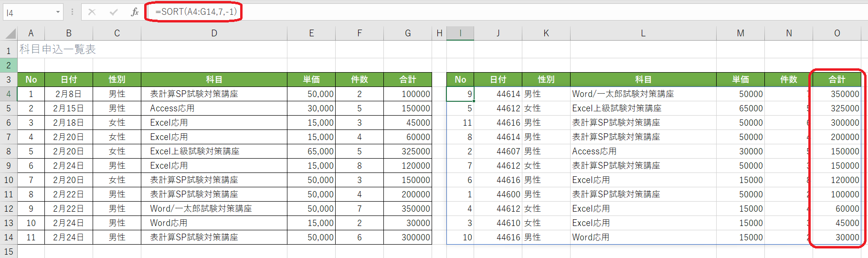Image resolution: width=868 pixels, height=258 pixels.
Task: Click the left table 科目 header cell
Action: pyautogui.click(x=214, y=80)
